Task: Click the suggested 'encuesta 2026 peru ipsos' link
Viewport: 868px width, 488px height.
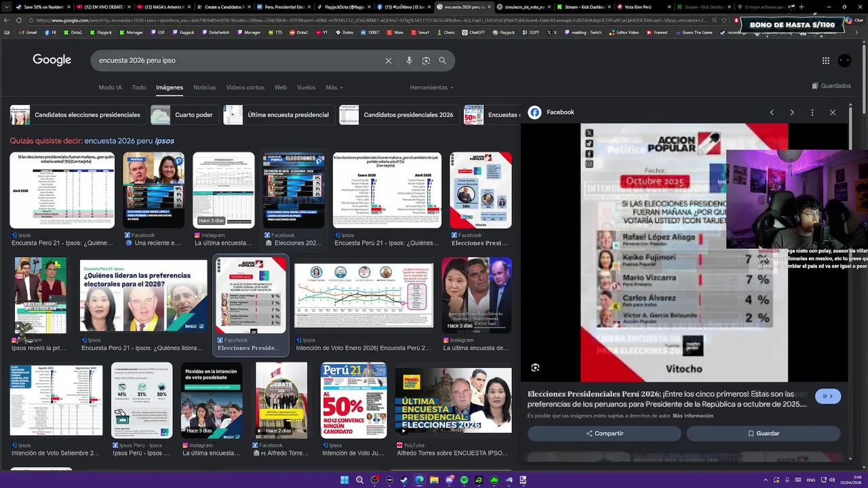Action: [x=129, y=141]
